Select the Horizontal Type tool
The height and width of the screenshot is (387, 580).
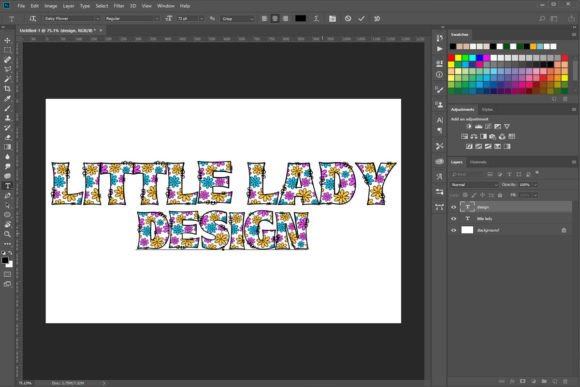click(x=7, y=186)
